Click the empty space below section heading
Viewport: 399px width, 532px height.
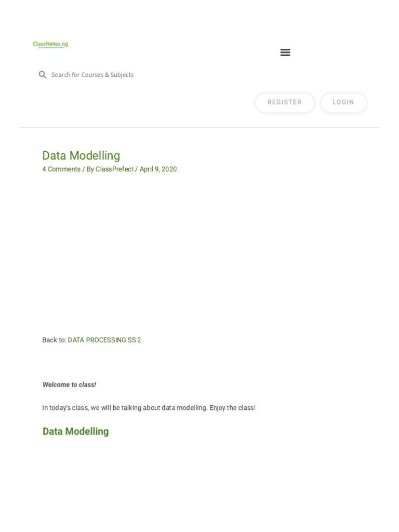pyautogui.click(x=199, y=483)
